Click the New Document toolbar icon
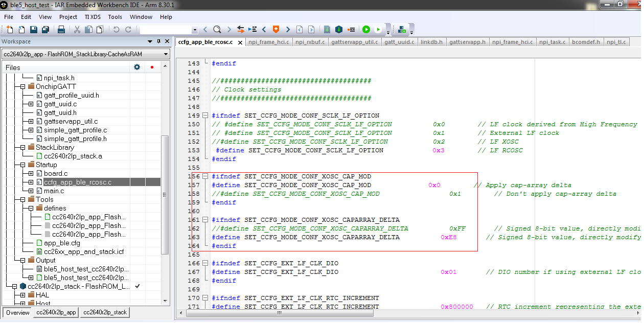Screen dimensions: 644x323 pyautogui.click(x=10, y=30)
